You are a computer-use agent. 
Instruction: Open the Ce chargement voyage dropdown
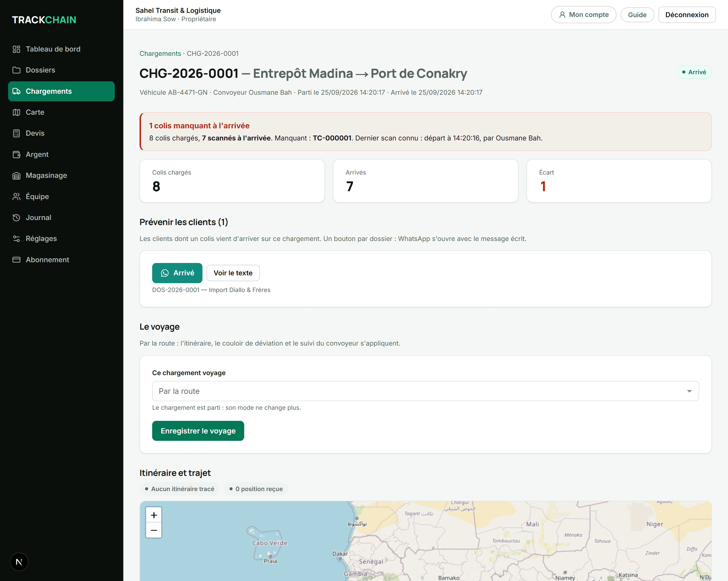[x=425, y=391]
